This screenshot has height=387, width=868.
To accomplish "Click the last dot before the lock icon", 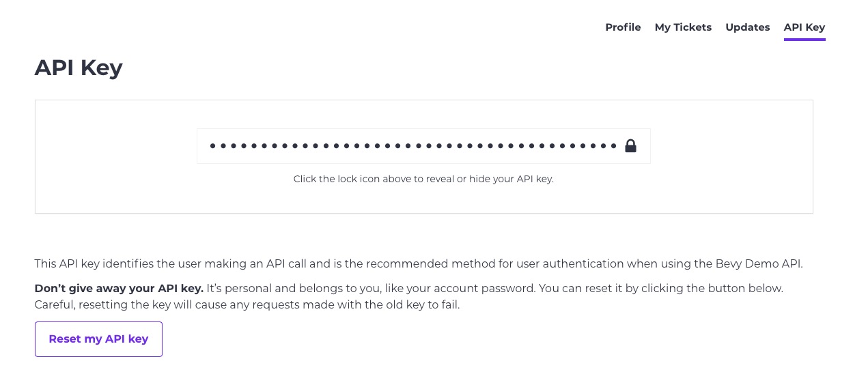I will (613, 146).
